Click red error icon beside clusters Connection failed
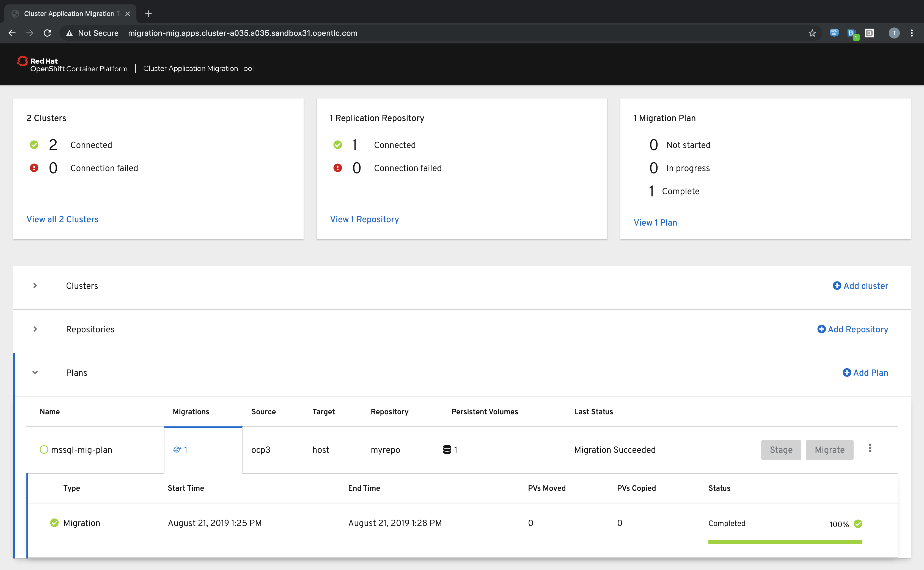This screenshot has width=924, height=570. point(34,168)
